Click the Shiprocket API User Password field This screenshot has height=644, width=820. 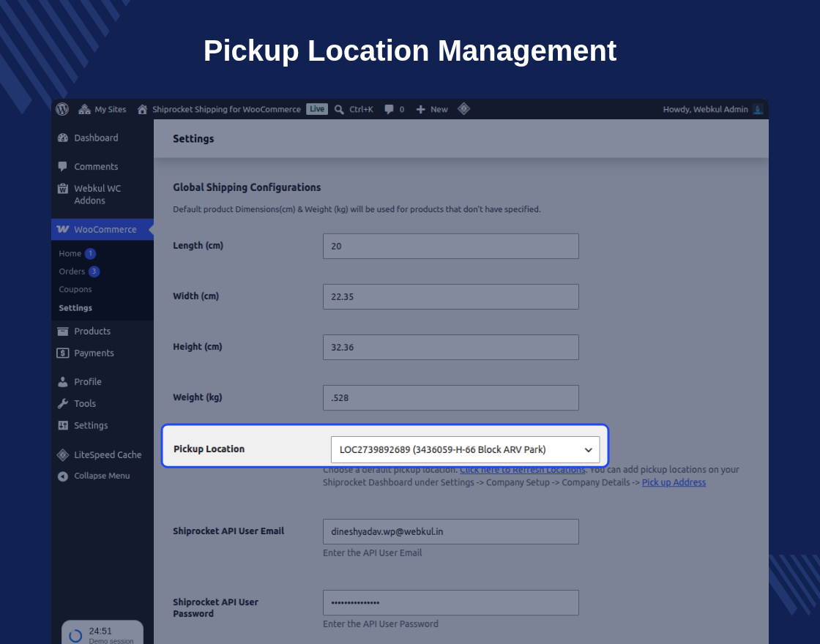[451, 603]
